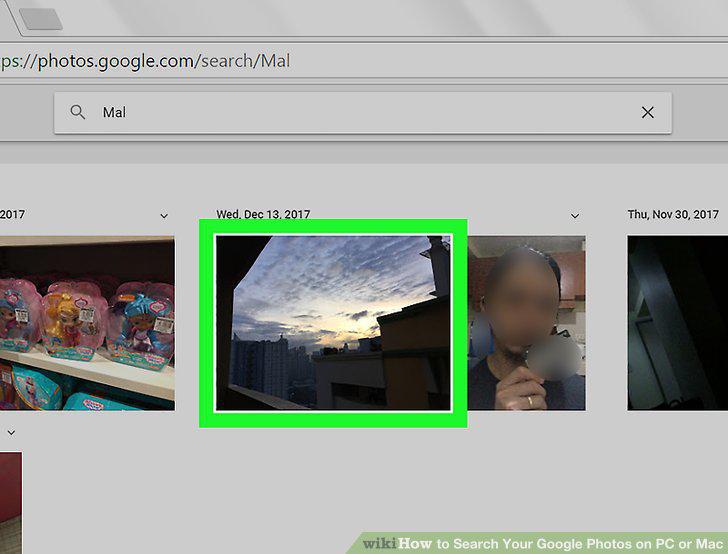Image resolution: width=728 pixels, height=554 pixels.
Task: Open the toy dolls shelf photo
Action: click(x=87, y=323)
